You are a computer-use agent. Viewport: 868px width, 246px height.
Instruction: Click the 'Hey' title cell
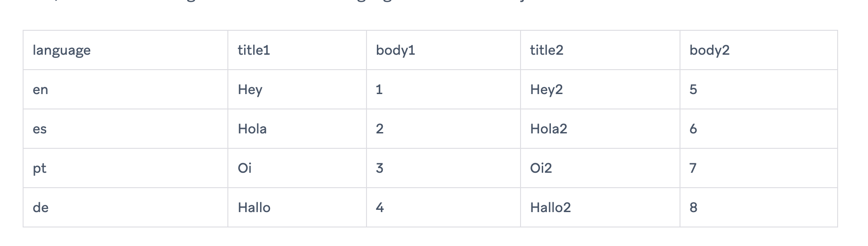click(250, 90)
